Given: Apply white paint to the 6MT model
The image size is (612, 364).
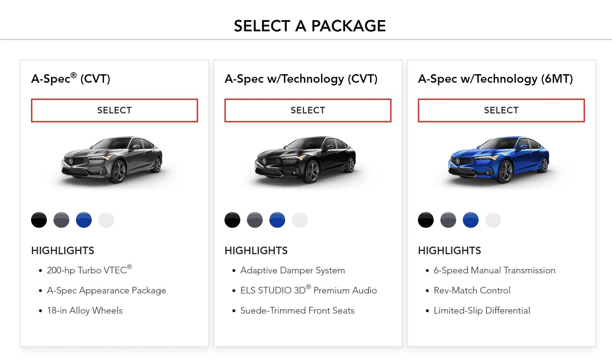Looking at the screenshot, I should click(x=493, y=220).
